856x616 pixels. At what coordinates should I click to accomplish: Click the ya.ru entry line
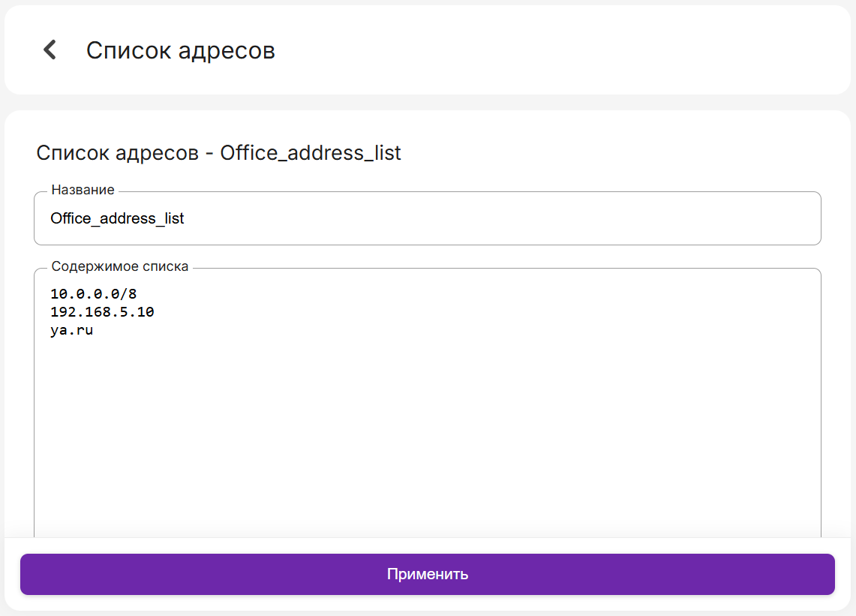coord(71,330)
